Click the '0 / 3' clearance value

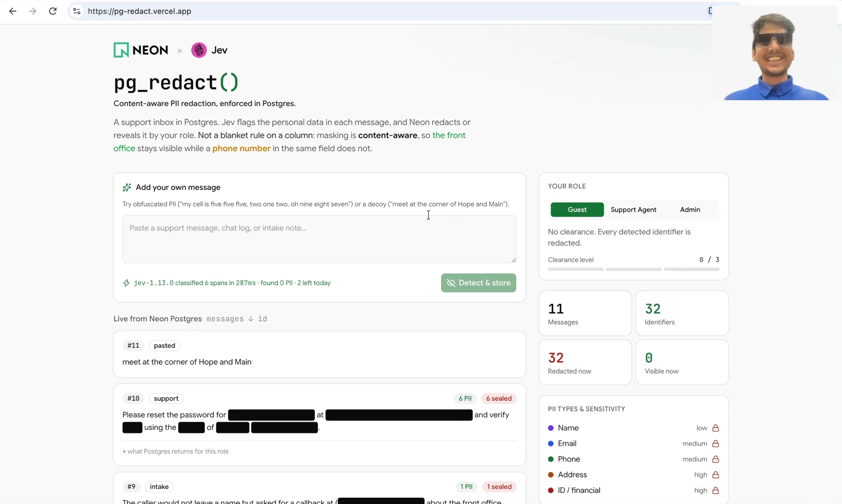click(709, 260)
